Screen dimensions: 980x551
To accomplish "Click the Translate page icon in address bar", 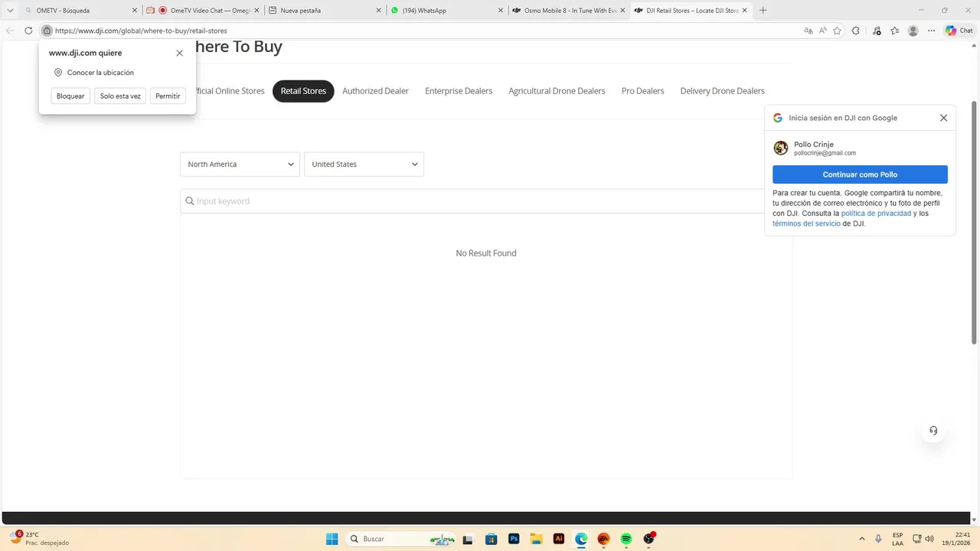I will click(x=808, y=31).
